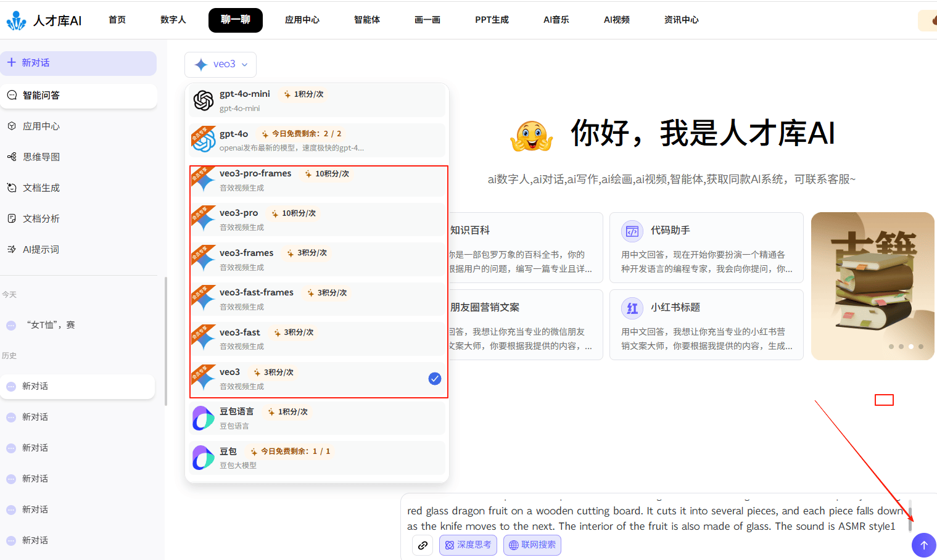Click the 豆包语言 model logo icon
Screen dimensions: 937x560
[x=204, y=418]
